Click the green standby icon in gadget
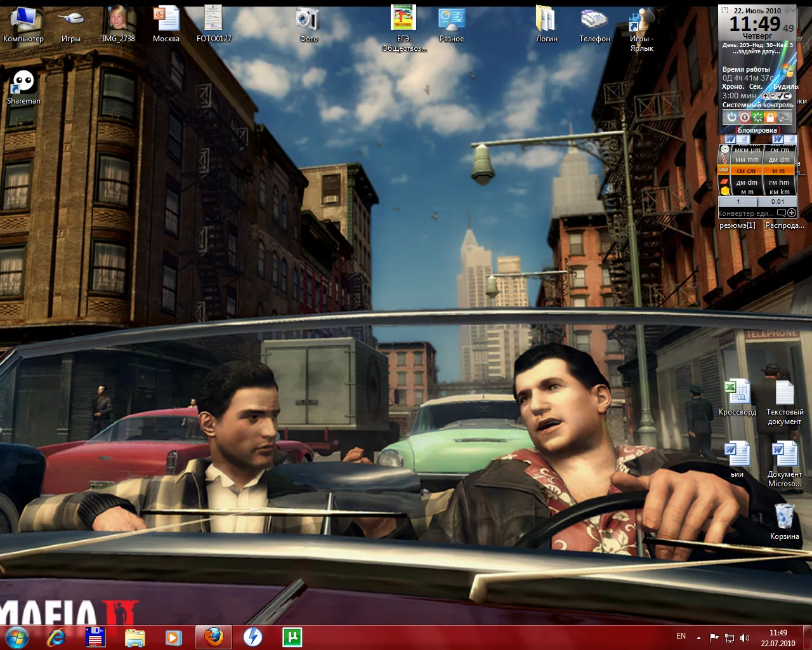 click(x=757, y=117)
